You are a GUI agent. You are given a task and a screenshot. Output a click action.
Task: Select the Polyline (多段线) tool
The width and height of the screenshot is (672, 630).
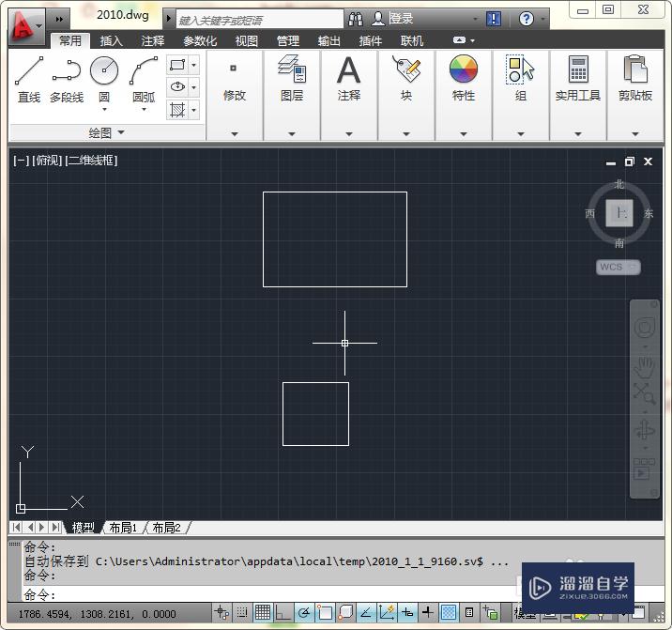(x=67, y=80)
